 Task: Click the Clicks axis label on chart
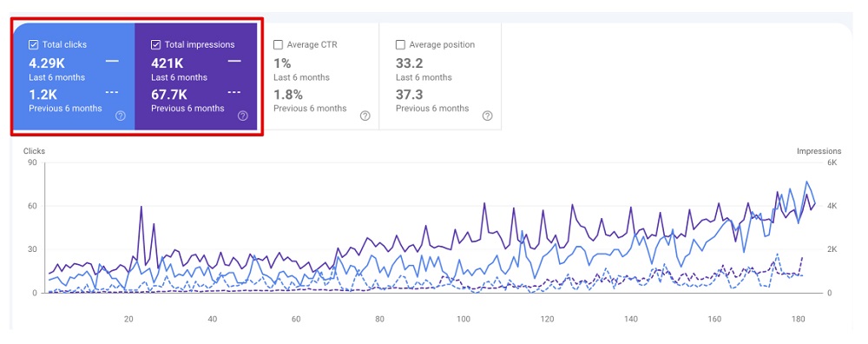click(x=35, y=150)
